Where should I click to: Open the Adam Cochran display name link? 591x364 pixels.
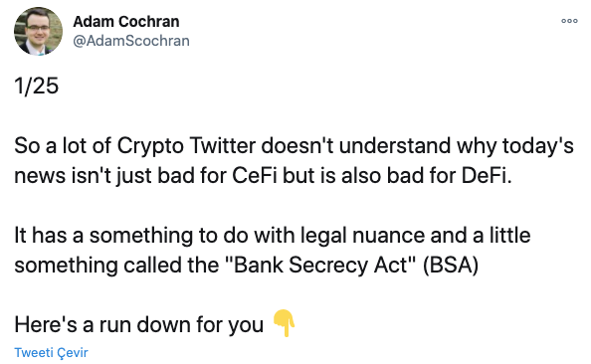pyautogui.click(x=126, y=22)
